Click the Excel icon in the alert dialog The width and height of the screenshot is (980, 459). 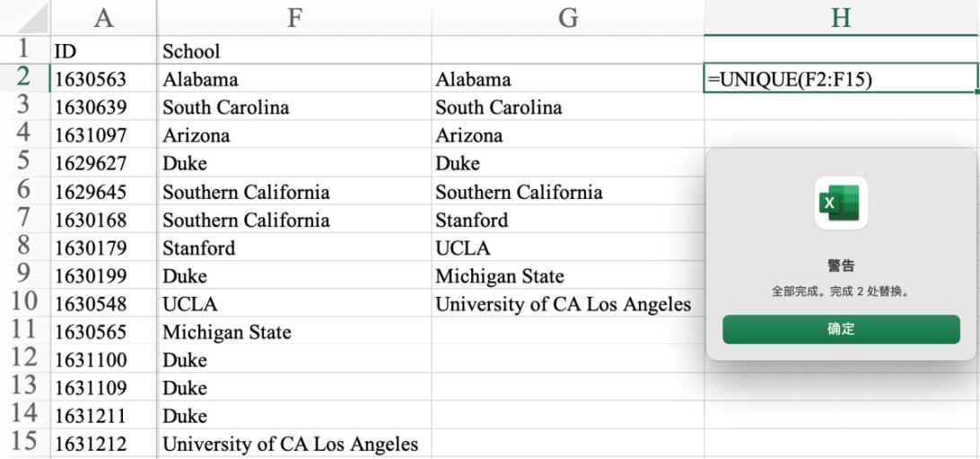pyautogui.click(x=841, y=203)
